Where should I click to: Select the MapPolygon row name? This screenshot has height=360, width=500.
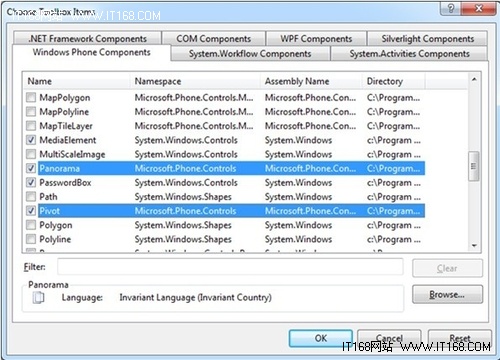[x=65, y=98]
